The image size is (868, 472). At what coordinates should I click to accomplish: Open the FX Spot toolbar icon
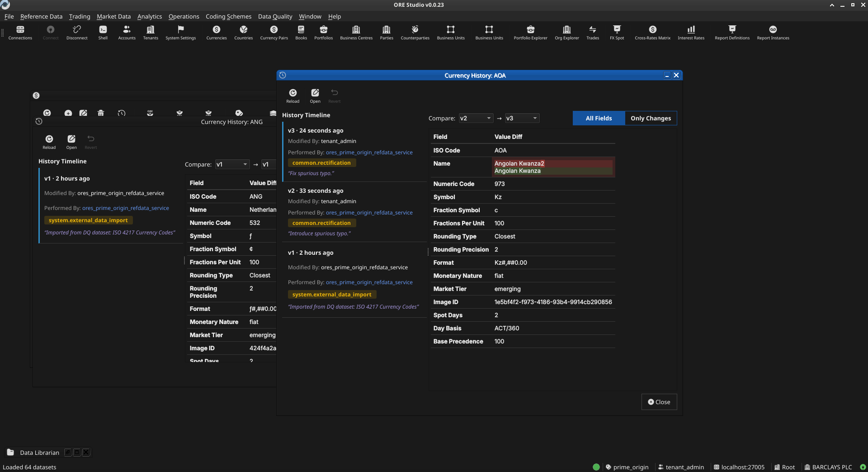(x=617, y=33)
